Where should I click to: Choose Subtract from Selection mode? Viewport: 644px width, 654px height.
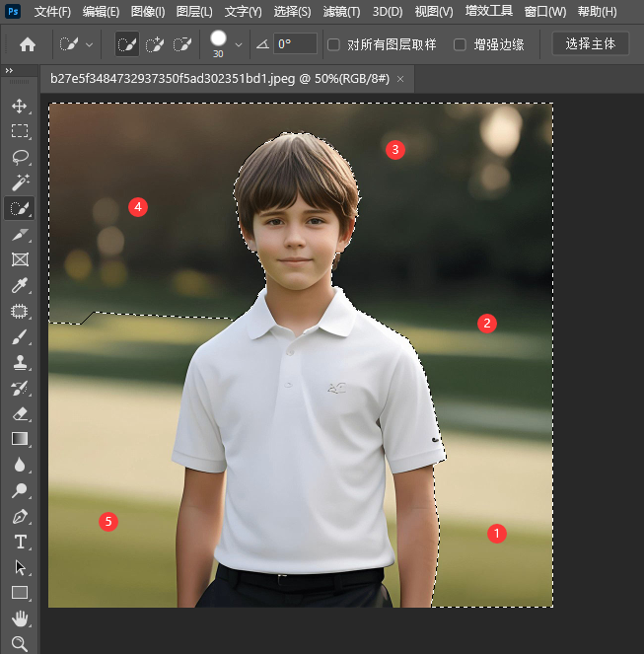[x=182, y=44]
